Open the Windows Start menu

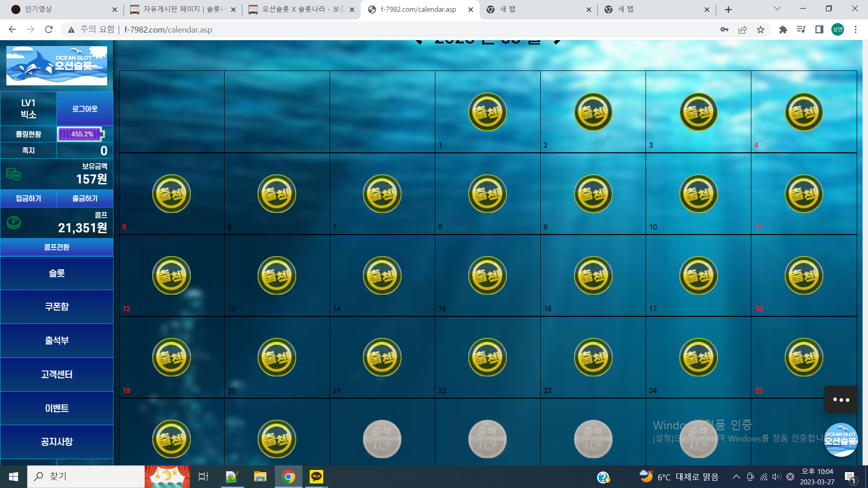14,476
